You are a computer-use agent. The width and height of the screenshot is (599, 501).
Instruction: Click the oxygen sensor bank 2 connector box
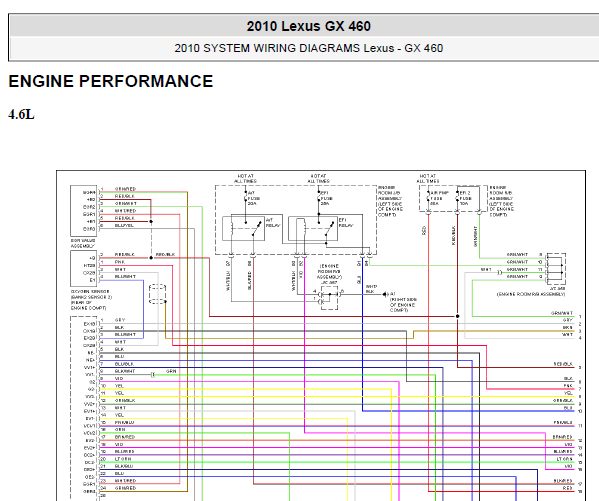83,269
